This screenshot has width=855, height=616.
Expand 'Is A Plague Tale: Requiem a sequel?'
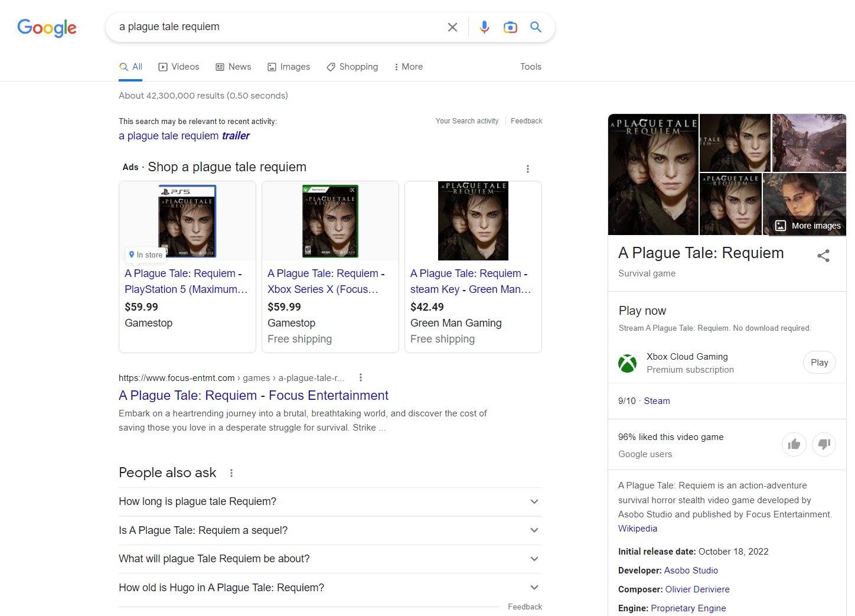(x=330, y=530)
